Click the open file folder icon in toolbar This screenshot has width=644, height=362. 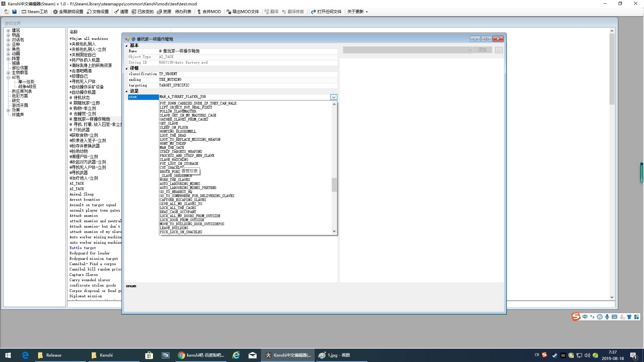tap(6, 12)
